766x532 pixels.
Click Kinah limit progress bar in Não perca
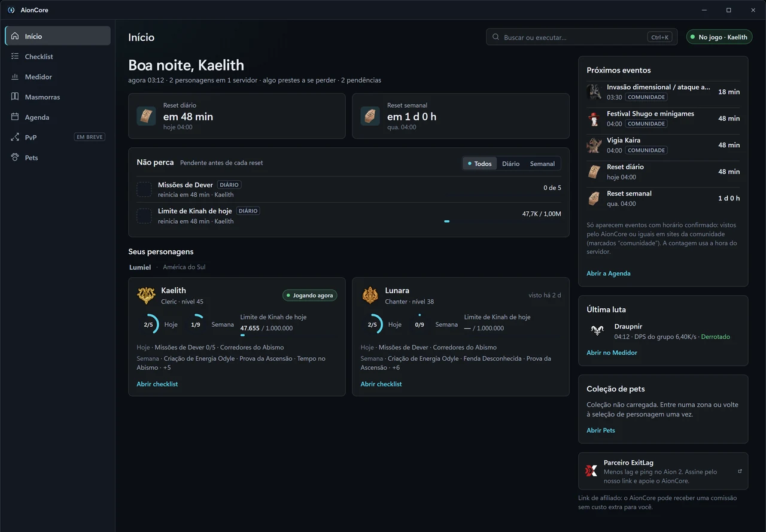pos(503,221)
